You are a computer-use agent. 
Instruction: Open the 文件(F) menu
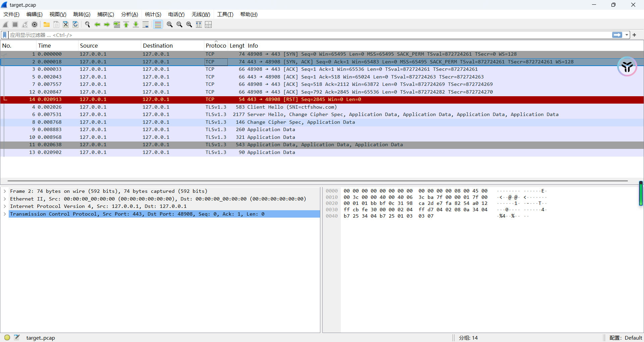(x=11, y=14)
